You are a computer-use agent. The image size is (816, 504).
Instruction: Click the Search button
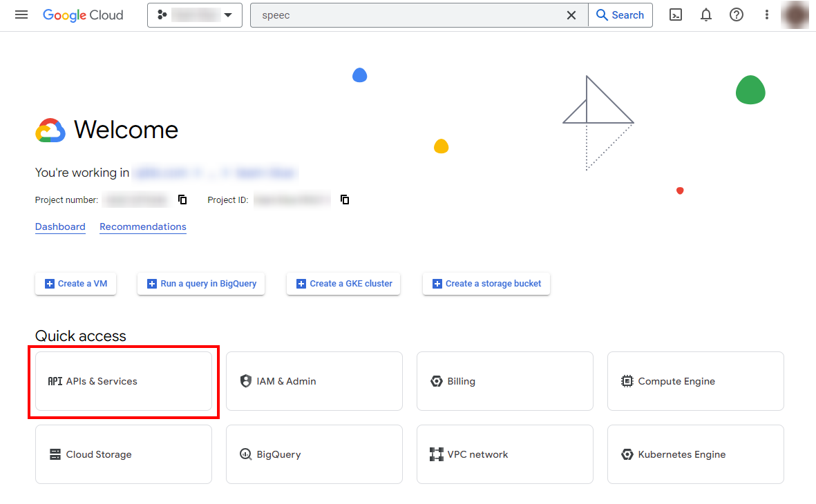[x=620, y=15]
